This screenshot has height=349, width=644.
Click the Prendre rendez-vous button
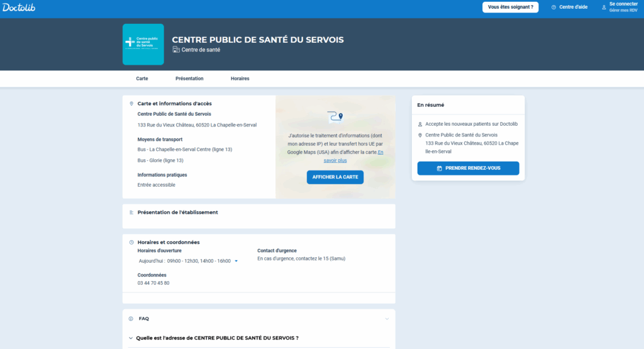tap(468, 169)
